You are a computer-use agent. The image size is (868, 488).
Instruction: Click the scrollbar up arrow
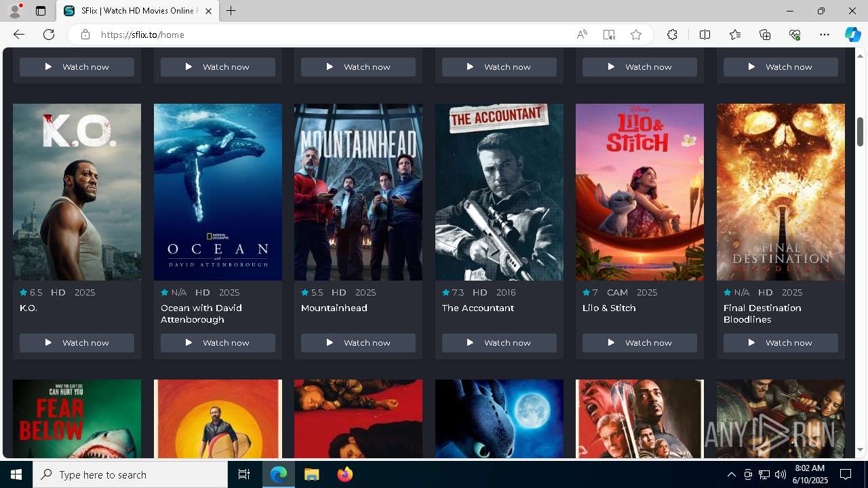(x=860, y=55)
